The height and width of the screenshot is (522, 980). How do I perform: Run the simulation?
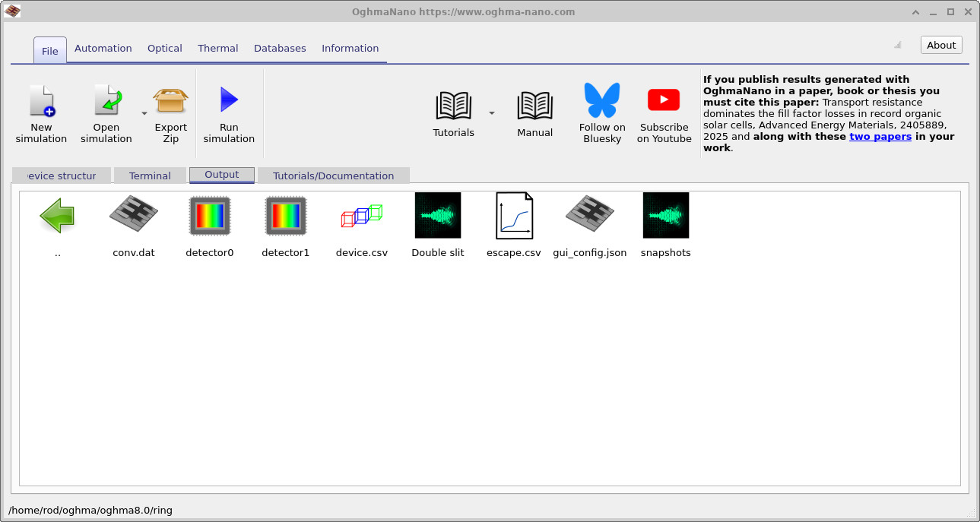point(229,110)
